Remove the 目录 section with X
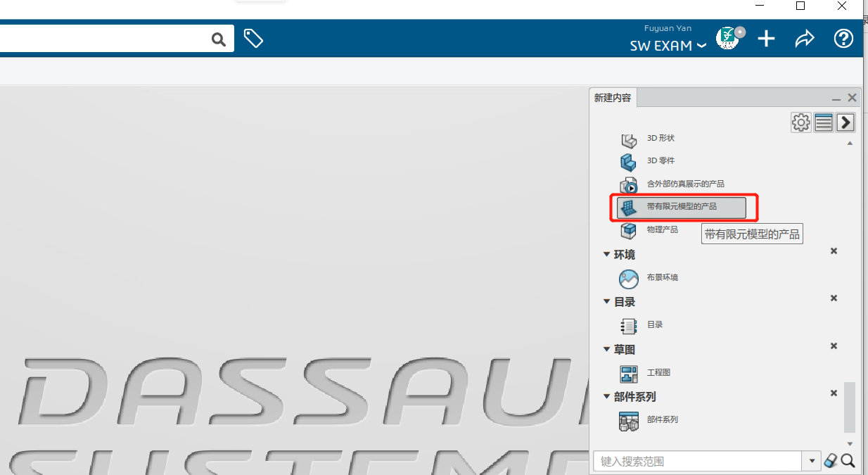Viewport: 868px width, 475px height. (x=834, y=298)
